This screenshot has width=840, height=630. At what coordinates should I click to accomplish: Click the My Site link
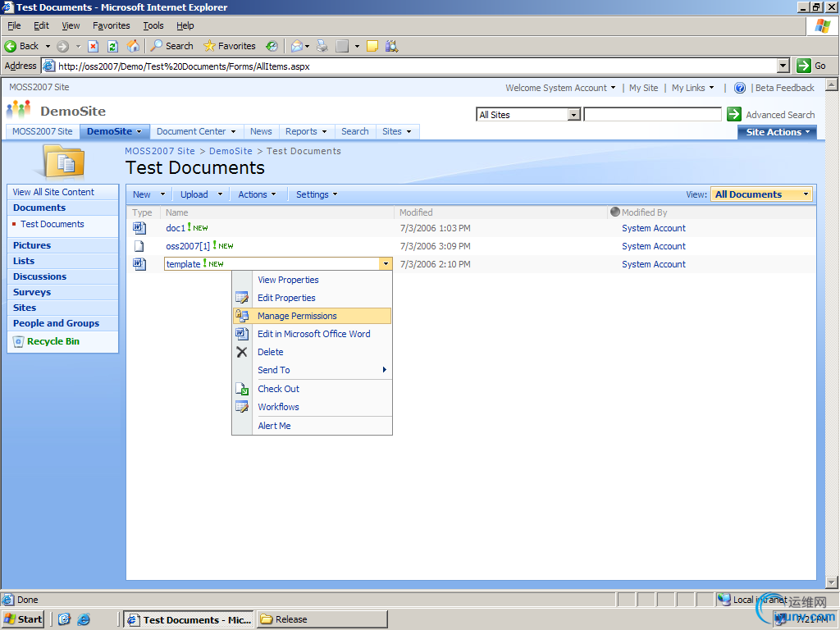coord(643,88)
